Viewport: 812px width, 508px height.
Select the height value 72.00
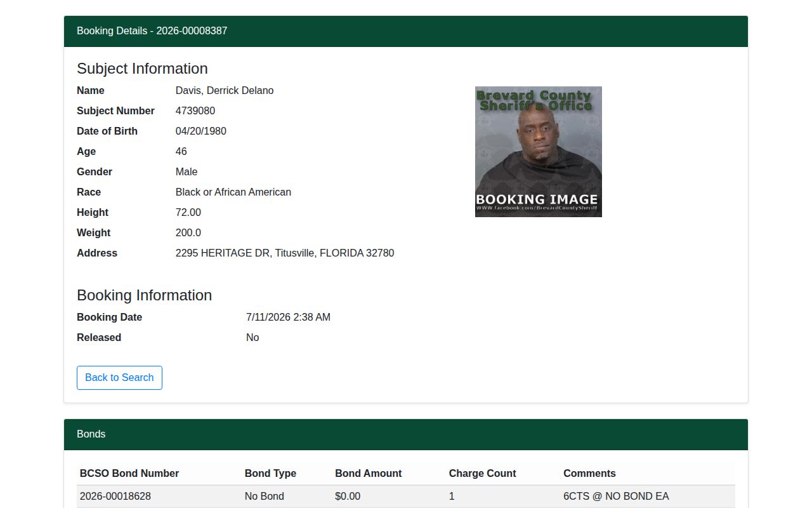coord(188,213)
